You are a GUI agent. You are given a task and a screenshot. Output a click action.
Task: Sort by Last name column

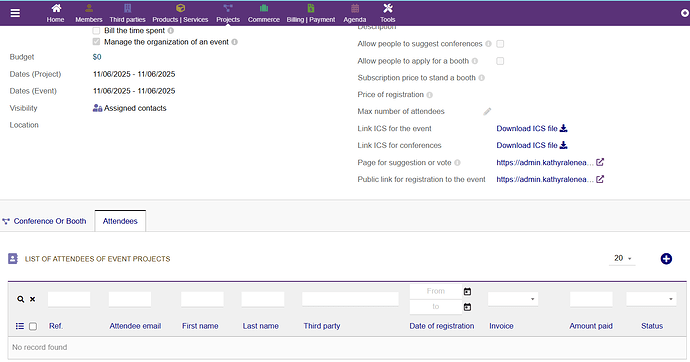point(261,326)
